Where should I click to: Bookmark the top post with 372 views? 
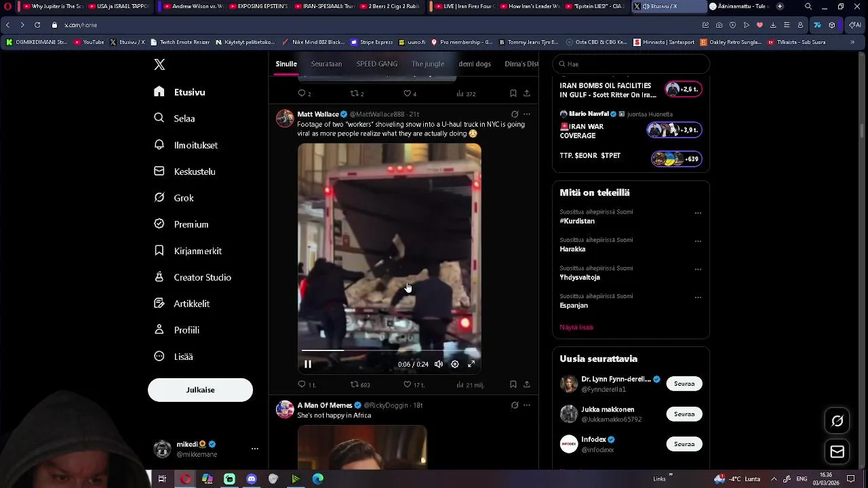[513, 94]
